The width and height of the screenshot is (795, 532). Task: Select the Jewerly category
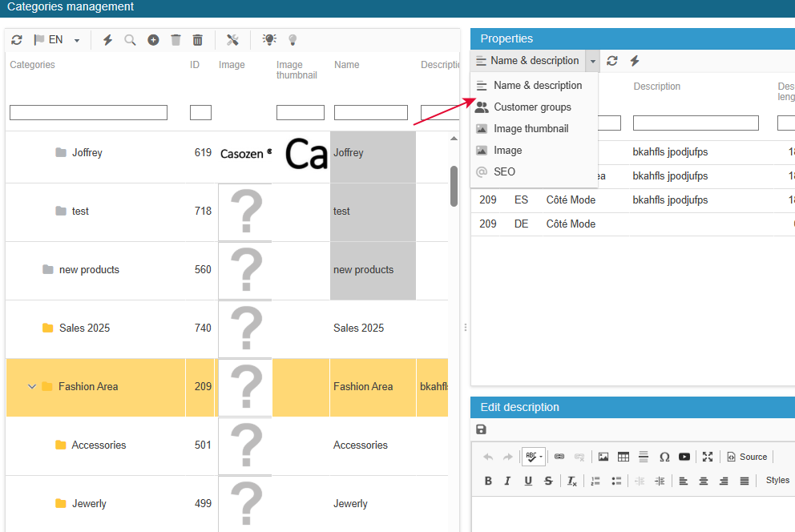tap(89, 504)
